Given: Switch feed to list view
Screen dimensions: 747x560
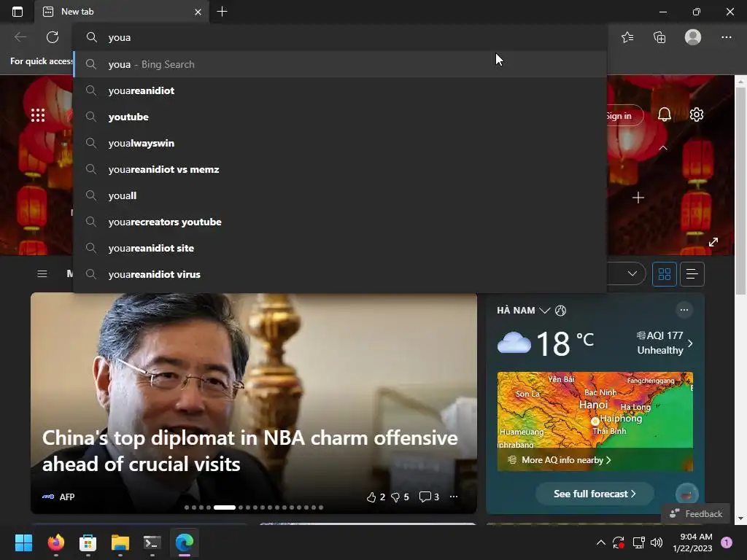Looking at the screenshot, I should pyautogui.click(x=692, y=274).
